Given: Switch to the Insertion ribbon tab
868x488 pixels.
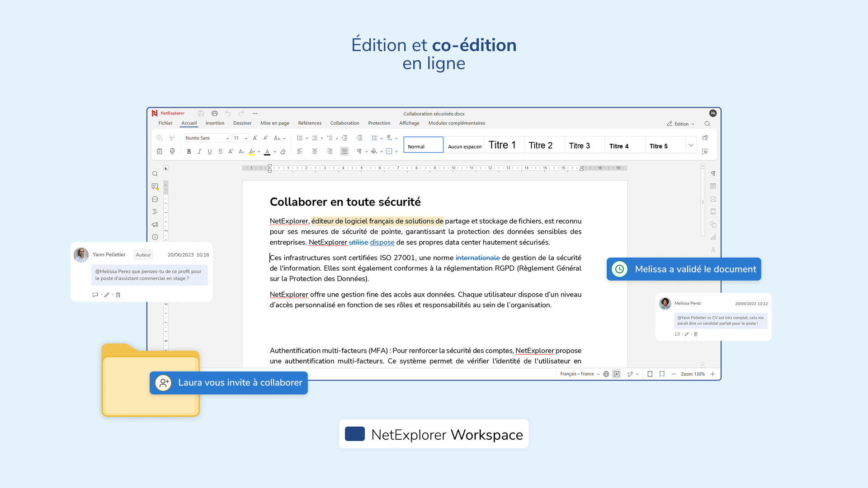Looking at the screenshot, I should click(x=215, y=123).
